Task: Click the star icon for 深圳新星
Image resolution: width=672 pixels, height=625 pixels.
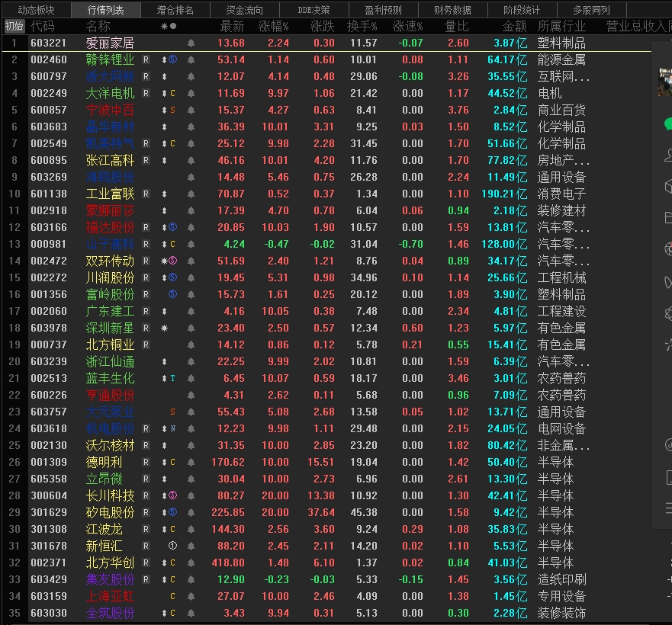Action: click(x=164, y=329)
